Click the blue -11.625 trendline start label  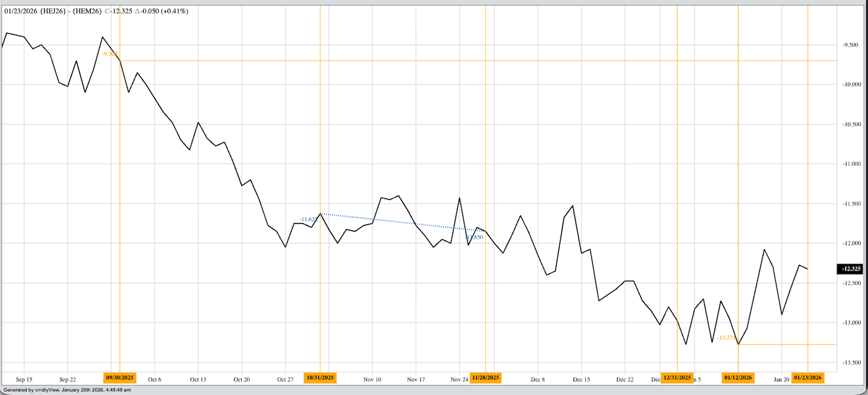[x=308, y=220]
